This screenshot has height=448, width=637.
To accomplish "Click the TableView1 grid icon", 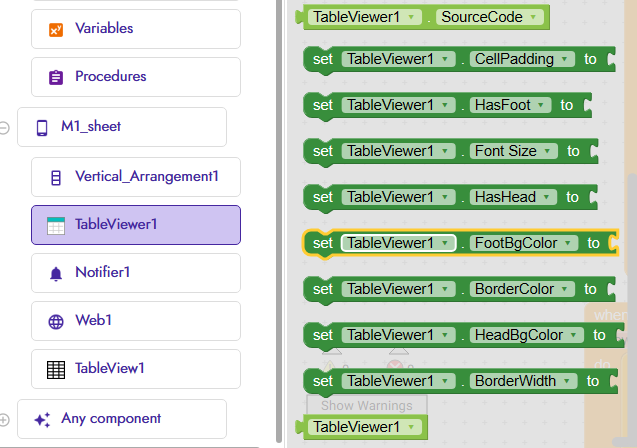I will (56, 369).
